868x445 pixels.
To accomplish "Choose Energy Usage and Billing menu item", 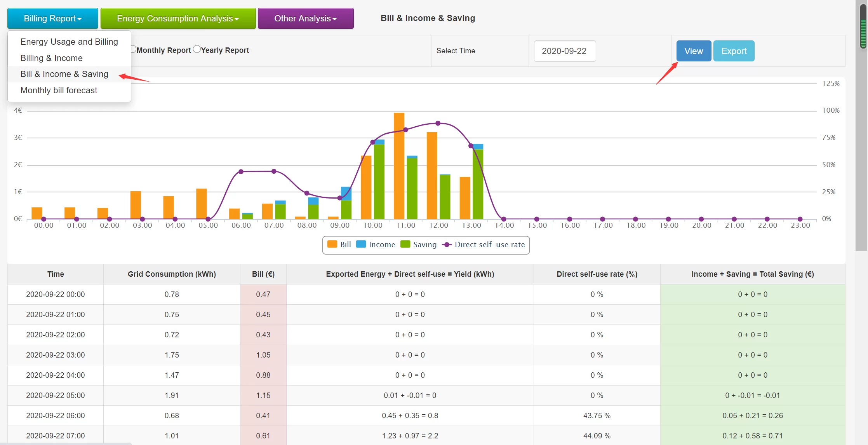I will click(69, 42).
